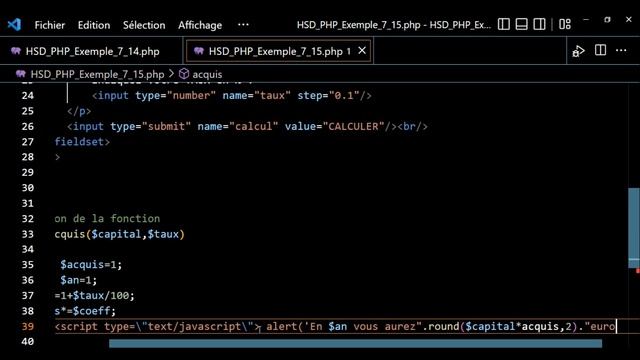
Task: Click the round( call on line 39
Action: (x=446, y=327)
